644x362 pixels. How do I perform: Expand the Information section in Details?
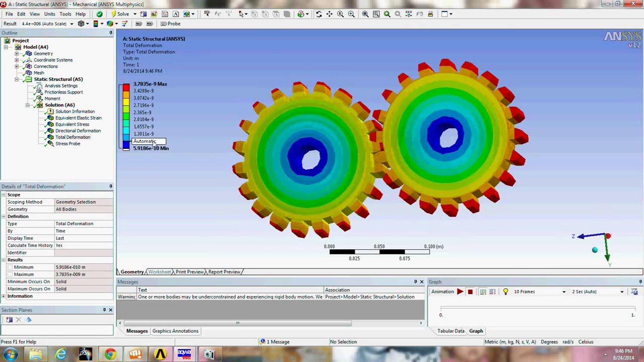(x=4, y=296)
